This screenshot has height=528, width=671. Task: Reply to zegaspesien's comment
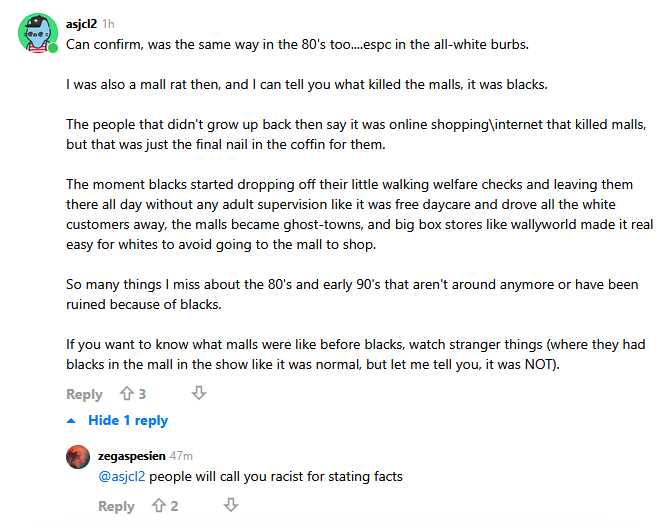point(116,506)
